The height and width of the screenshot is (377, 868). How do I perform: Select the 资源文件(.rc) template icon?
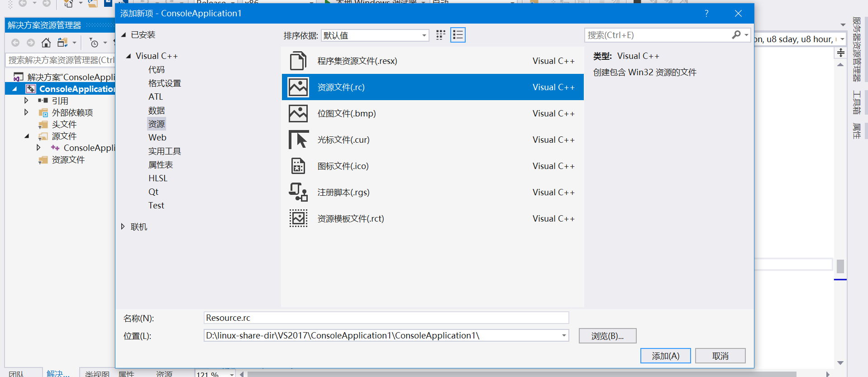(298, 87)
